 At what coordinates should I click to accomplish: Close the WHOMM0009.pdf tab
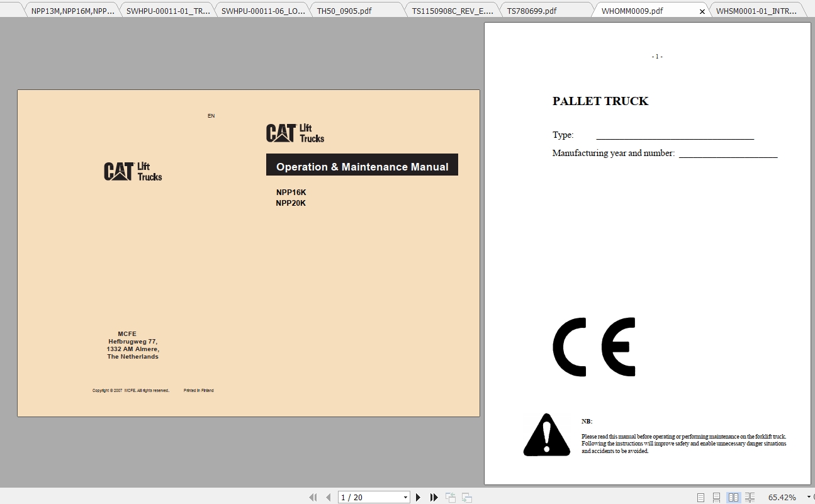pyautogui.click(x=702, y=11)
